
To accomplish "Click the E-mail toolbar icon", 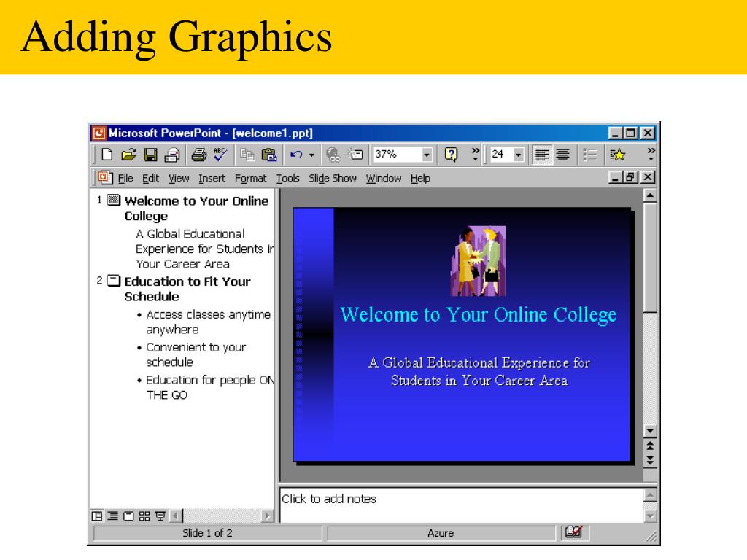I will tap(172, 155).
